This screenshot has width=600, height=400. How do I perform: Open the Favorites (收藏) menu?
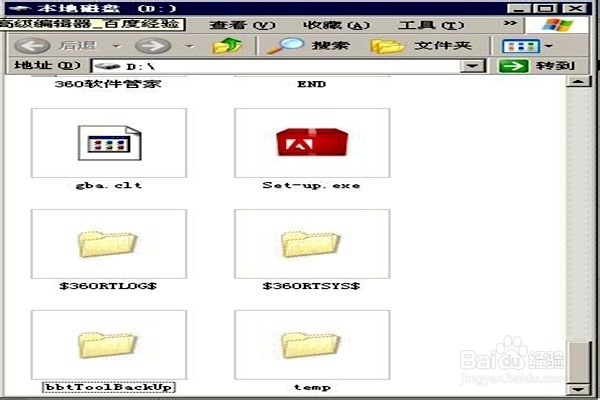click(336, 25)
